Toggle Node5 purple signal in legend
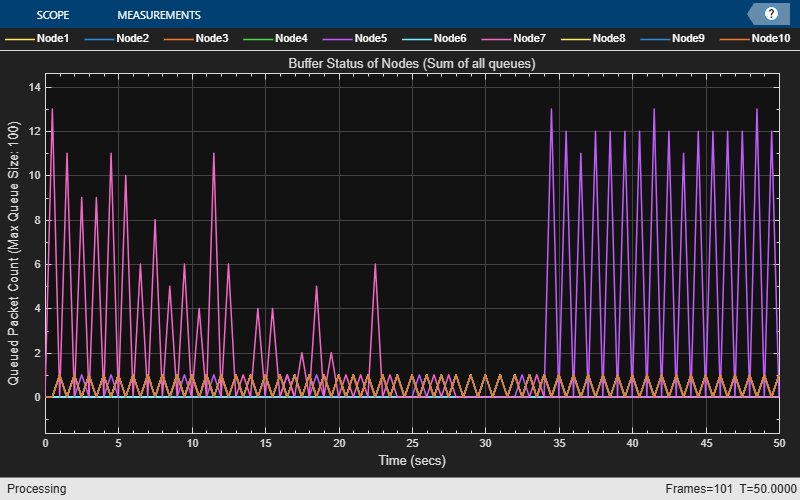 click(356, 39)
